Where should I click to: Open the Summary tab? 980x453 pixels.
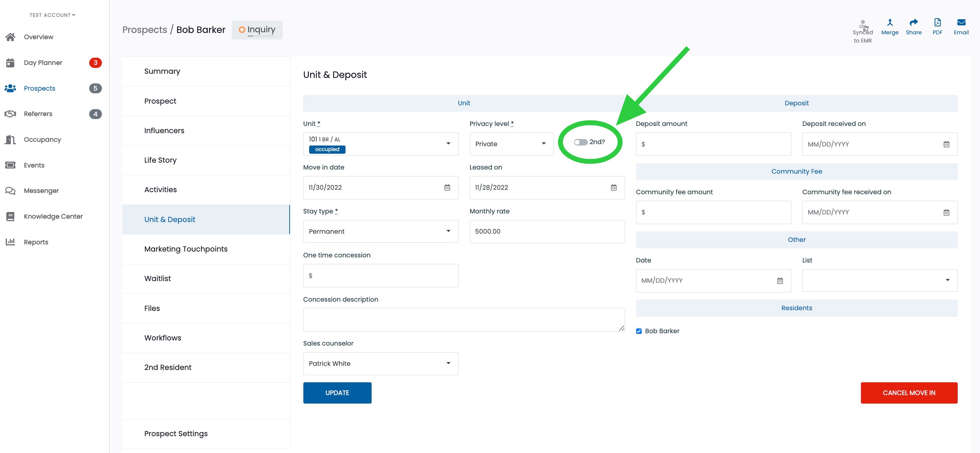pos(206,71)
